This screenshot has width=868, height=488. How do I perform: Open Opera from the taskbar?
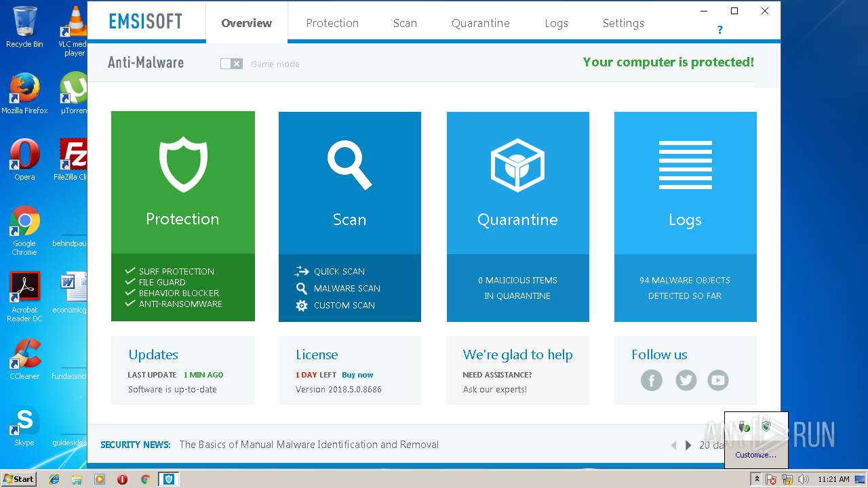pyautogui.click(x=123, y=479)
